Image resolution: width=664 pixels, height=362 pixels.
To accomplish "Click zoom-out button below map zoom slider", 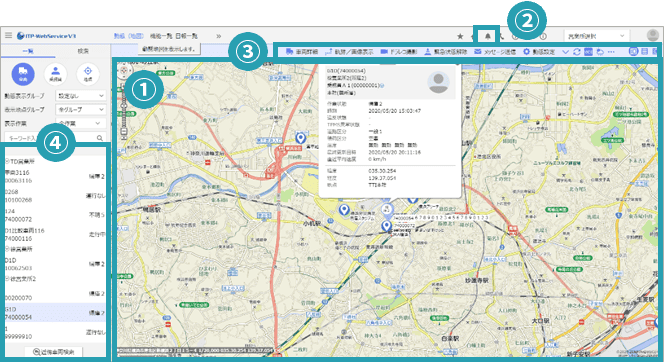I will tap(124, 132).
